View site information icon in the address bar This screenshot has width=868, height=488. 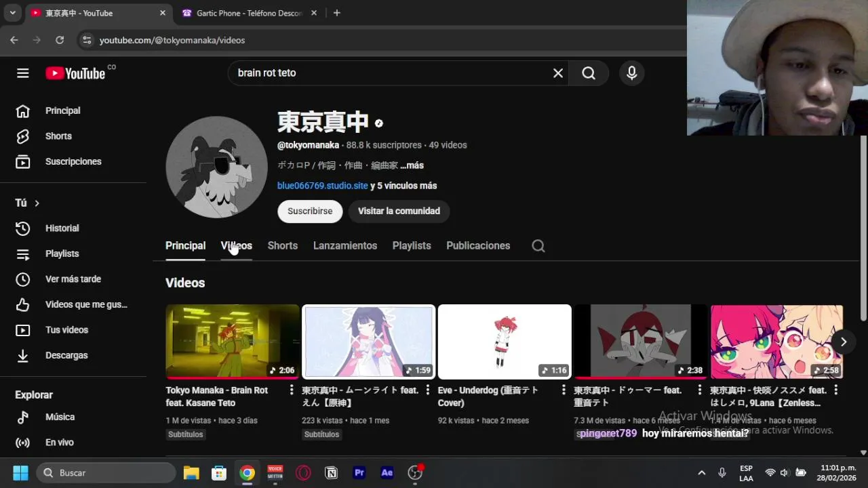coord(86,40)
